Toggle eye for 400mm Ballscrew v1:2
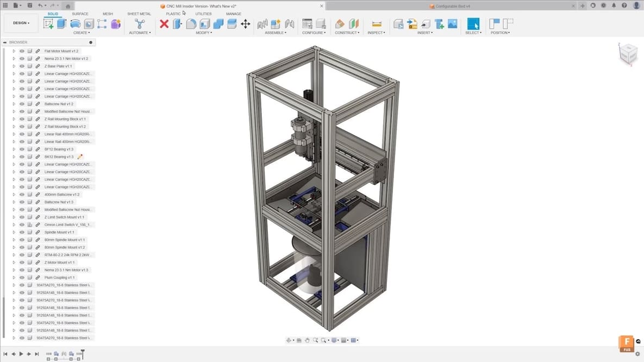This screenshot has width=644, height=362. (x=22, y=194)
